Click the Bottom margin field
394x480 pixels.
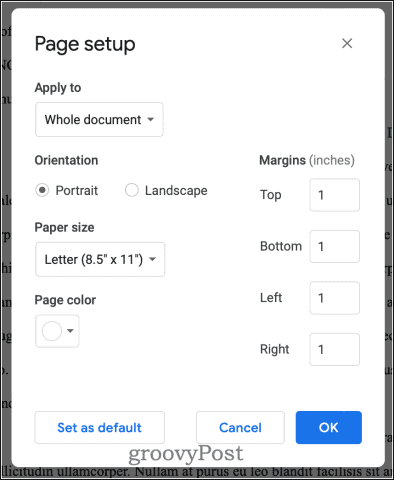(335, 246)
